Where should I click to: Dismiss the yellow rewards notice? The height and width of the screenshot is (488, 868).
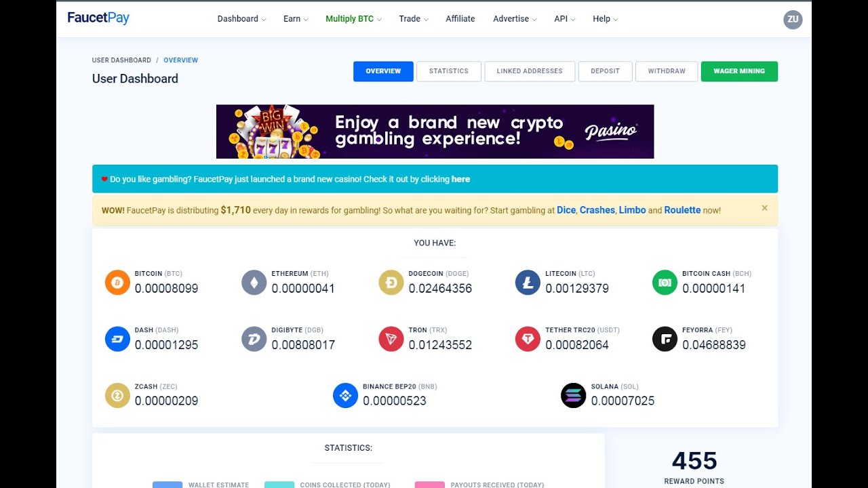764,208
